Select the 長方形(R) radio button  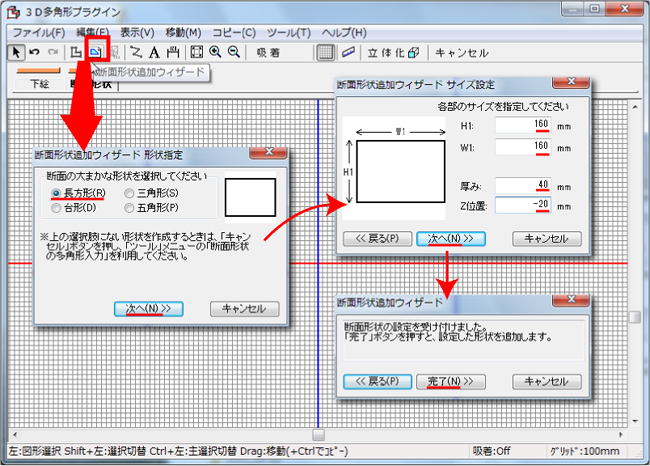point(57,192)
